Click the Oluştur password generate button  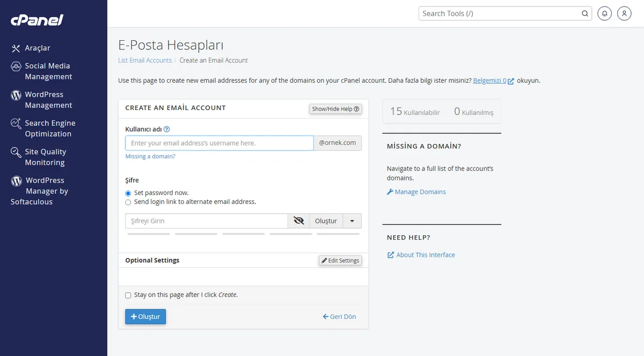tap(326, 221)
